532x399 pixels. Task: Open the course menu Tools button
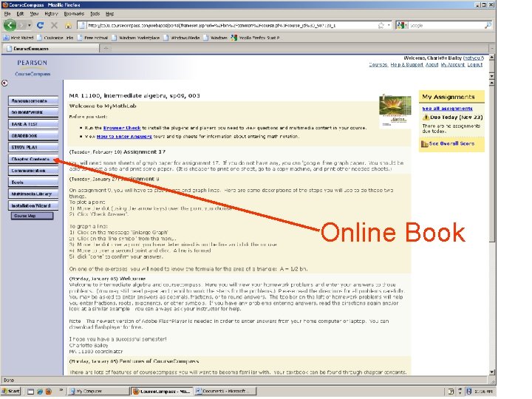click(33, 183)
